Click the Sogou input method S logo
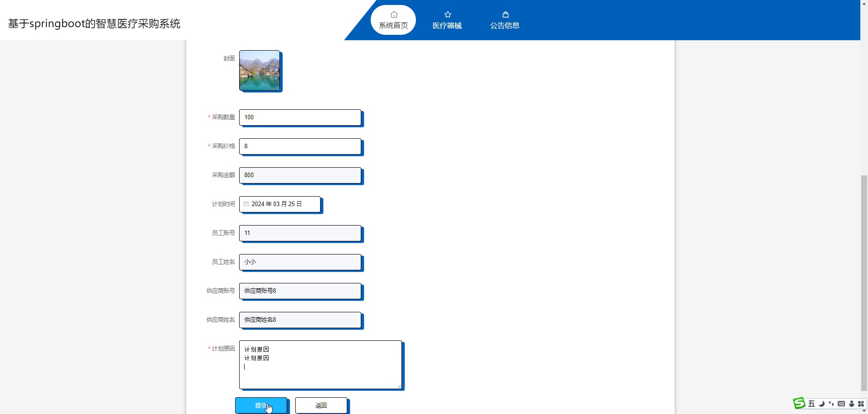Image resolution: width=868 pixels, height=414 pixels. (x=799, y=403)
